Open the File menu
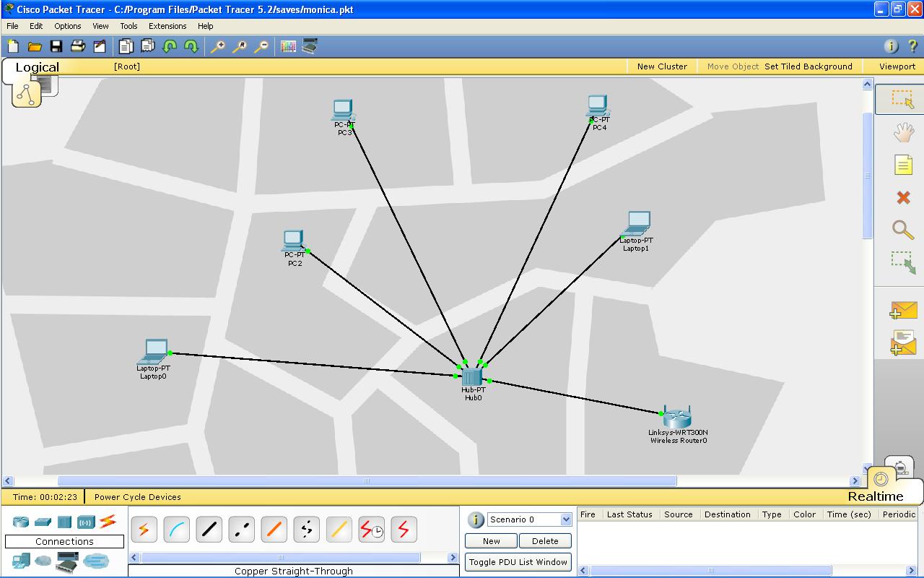 [12, 26]
